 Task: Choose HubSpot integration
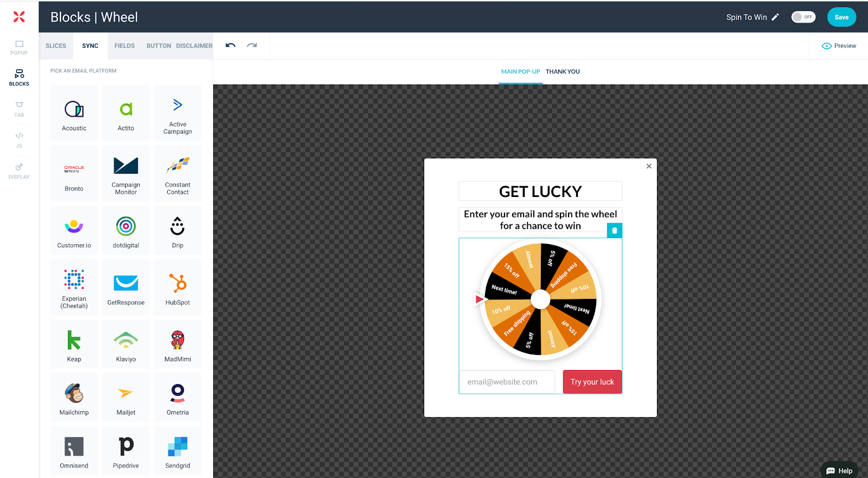click(x=177, y=287)
